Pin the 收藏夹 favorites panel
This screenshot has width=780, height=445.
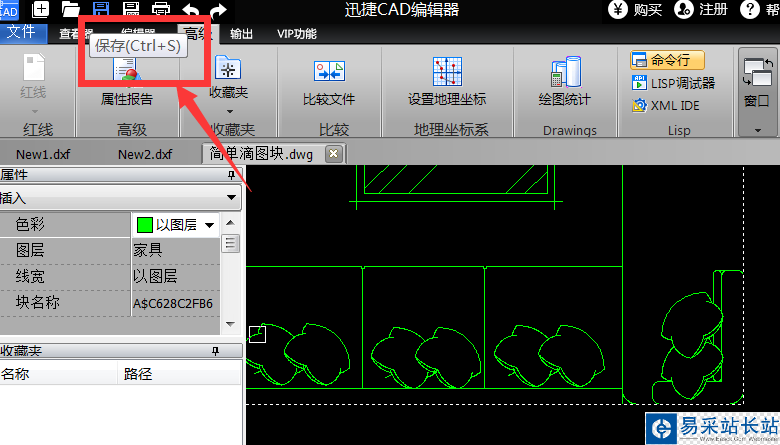(215, 351)
